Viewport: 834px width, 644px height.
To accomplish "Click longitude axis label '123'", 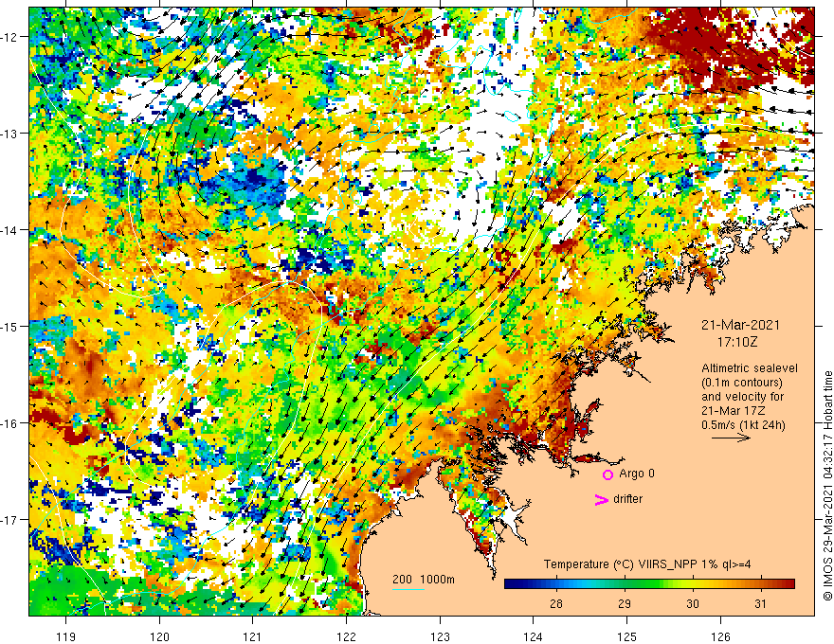I will pyautogui.click(x=440, y=636).
